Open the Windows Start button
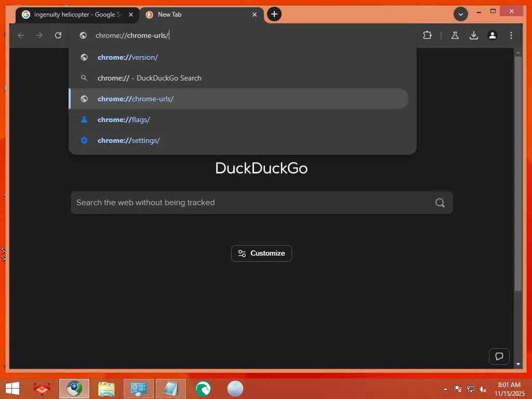Image resolution: width=532 pixels, height=399 pixels. 12,389
